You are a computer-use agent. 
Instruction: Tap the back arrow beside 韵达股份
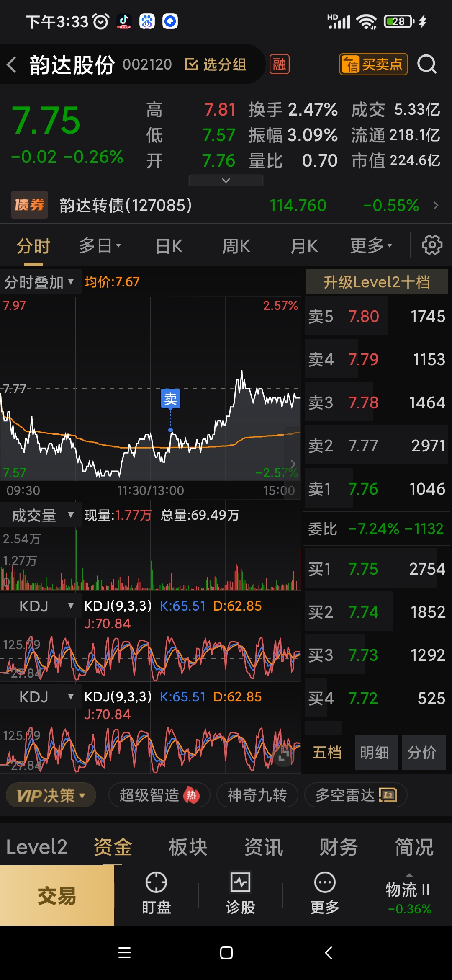click(12, 65)
